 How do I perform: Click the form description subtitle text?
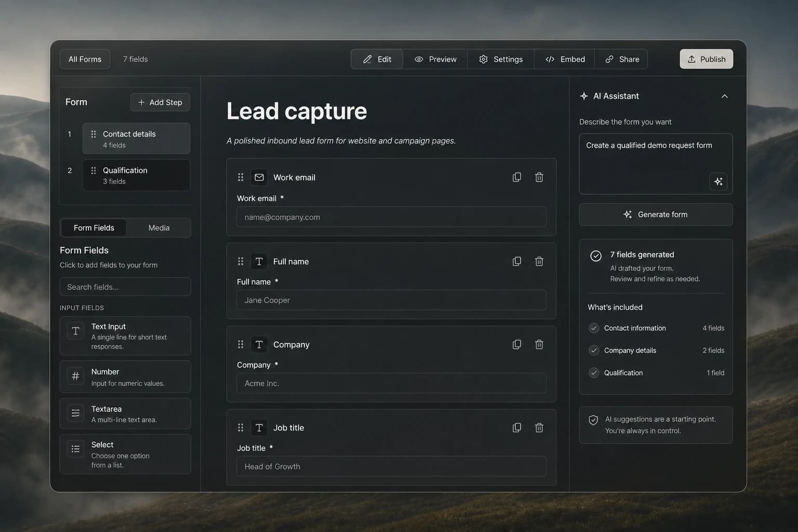click(341, 141)
